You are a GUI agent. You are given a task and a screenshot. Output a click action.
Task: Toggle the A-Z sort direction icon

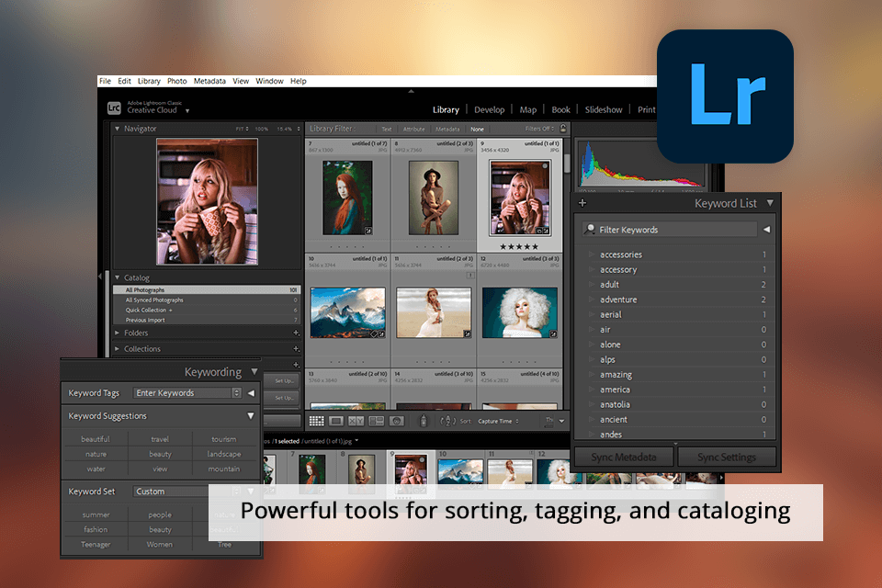(447, 421)
